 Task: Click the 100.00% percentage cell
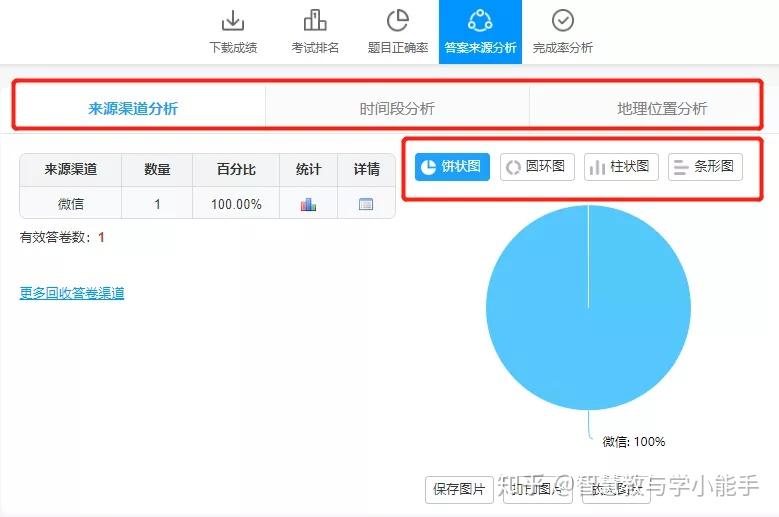[x=236, y=204]
